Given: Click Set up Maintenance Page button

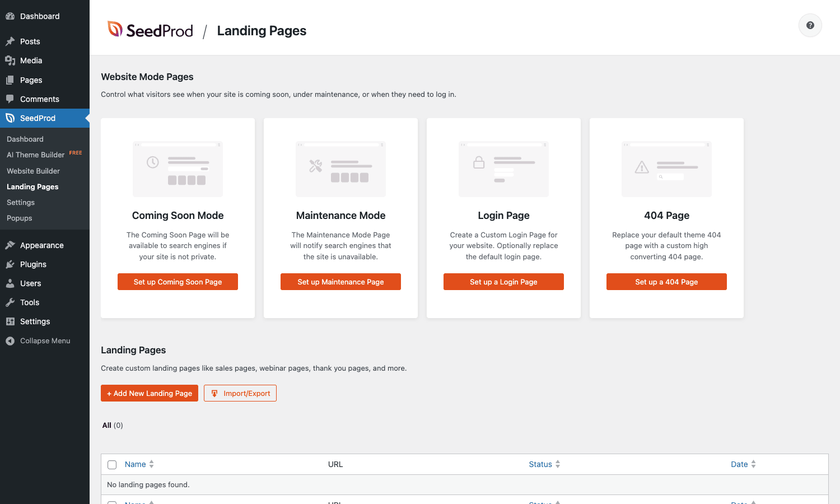Looking at the screenshot, I should (x=340, y=282).
